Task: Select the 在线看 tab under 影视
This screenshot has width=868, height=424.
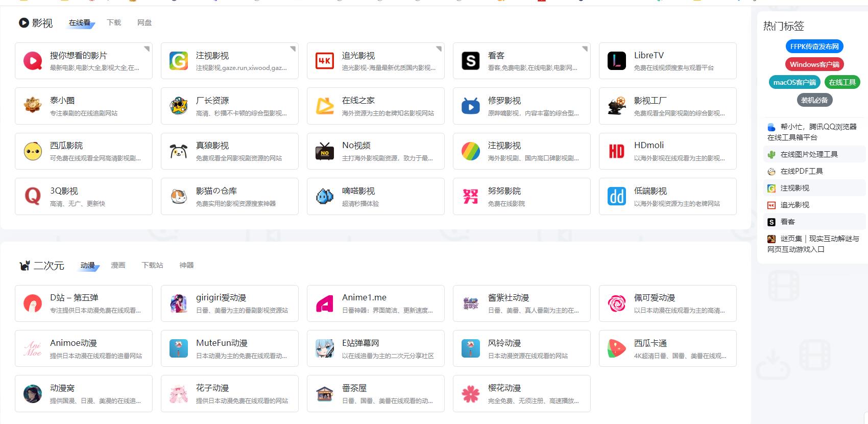Action: pyautogui.click(x=80, y=23)
